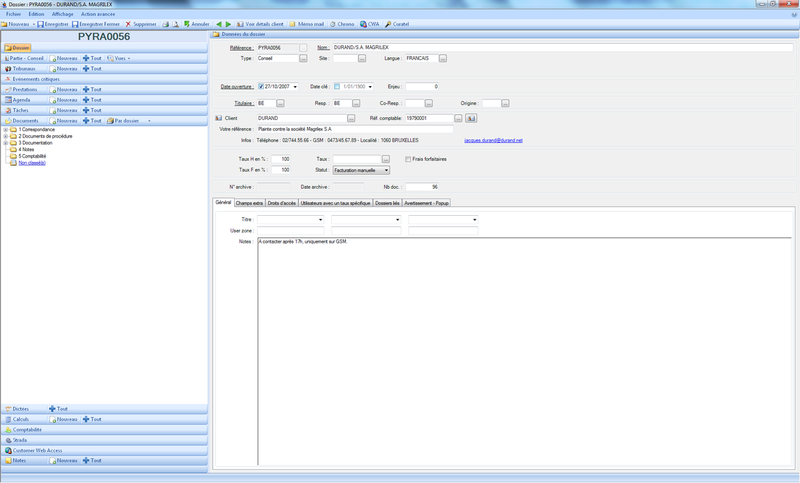The image size is (800, 483).
Task: Expand the 1 Correspondance folder
Action: (6, 129)
